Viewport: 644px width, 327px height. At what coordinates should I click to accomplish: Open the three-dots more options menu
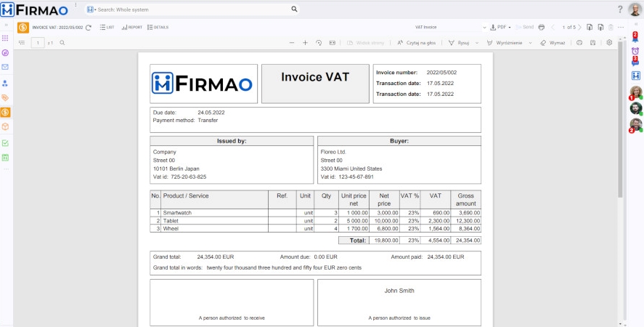coord(621,27)
